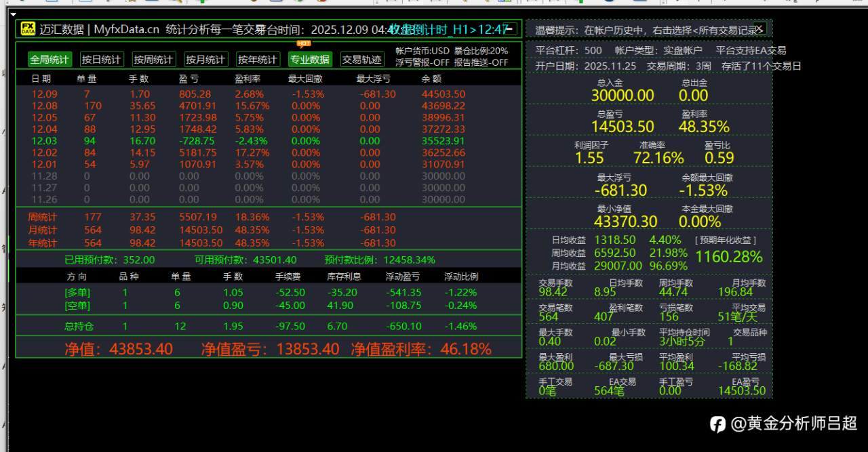
Task: Click the 月统计 row label
Action: point(43,230)
